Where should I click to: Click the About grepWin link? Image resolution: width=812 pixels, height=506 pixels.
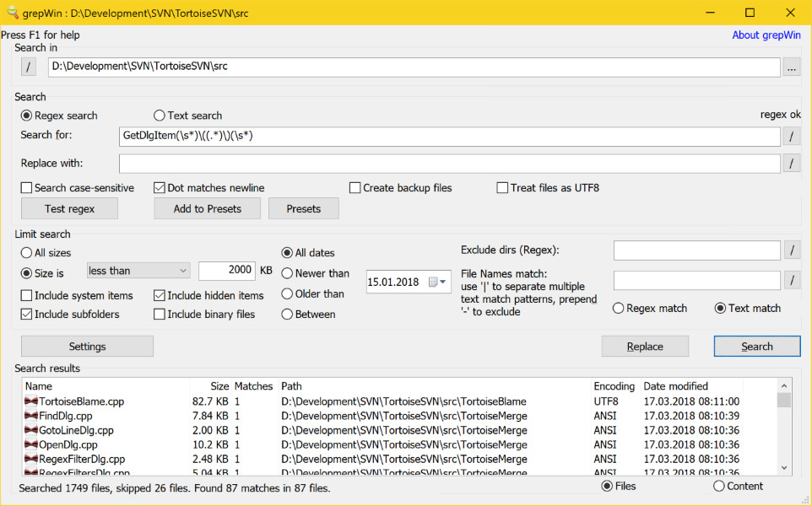(766, 35)
